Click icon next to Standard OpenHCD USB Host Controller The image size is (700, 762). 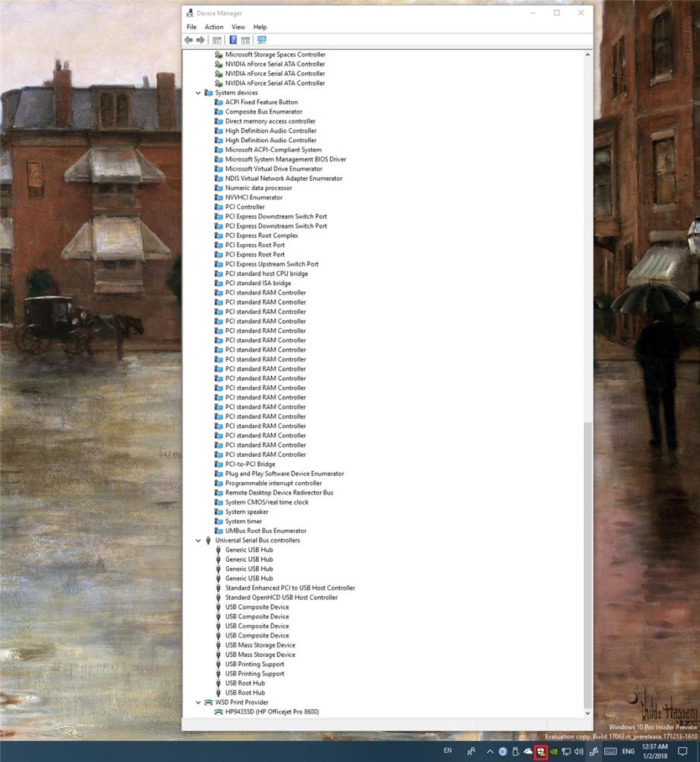point(218,598)
